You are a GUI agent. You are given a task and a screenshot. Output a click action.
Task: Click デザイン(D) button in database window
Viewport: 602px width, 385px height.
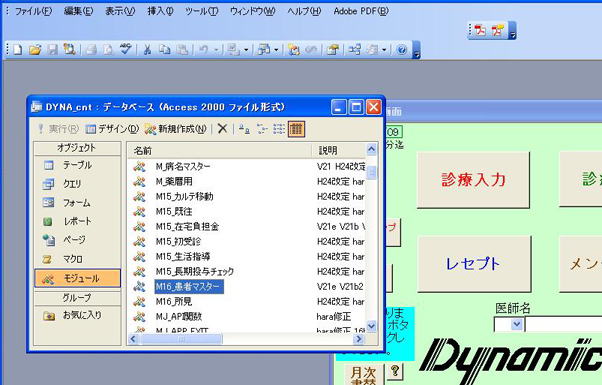(x=112, y=129)
